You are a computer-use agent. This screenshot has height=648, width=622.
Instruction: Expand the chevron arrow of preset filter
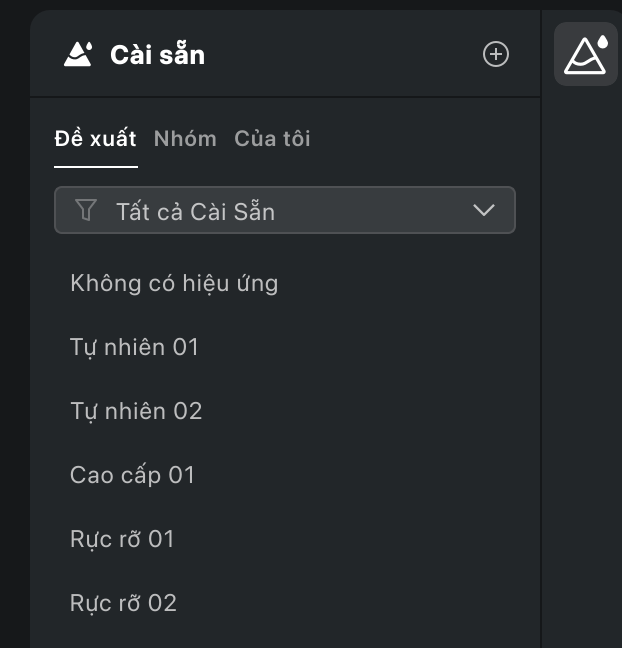484,210
